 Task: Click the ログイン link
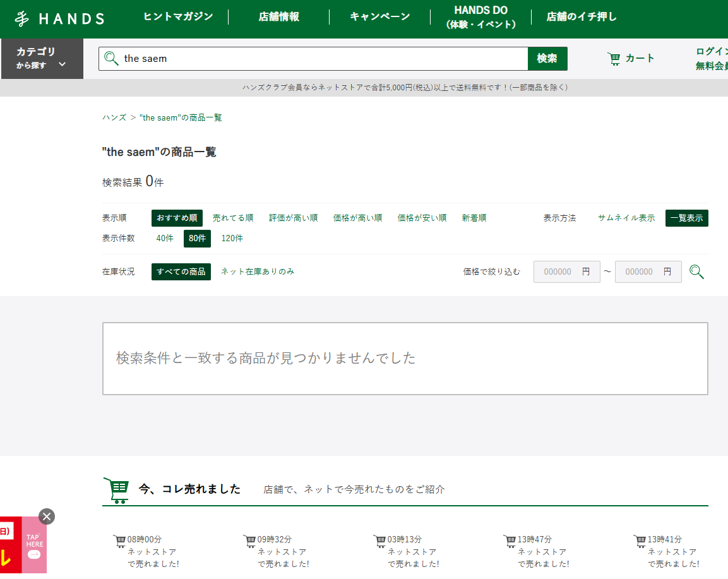tap(712, 51)
